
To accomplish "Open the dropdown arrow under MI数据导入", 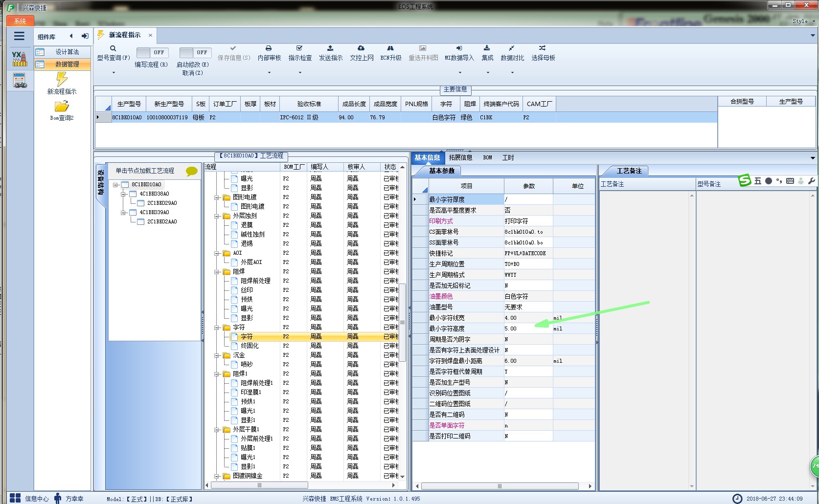I will coord(460,73).
